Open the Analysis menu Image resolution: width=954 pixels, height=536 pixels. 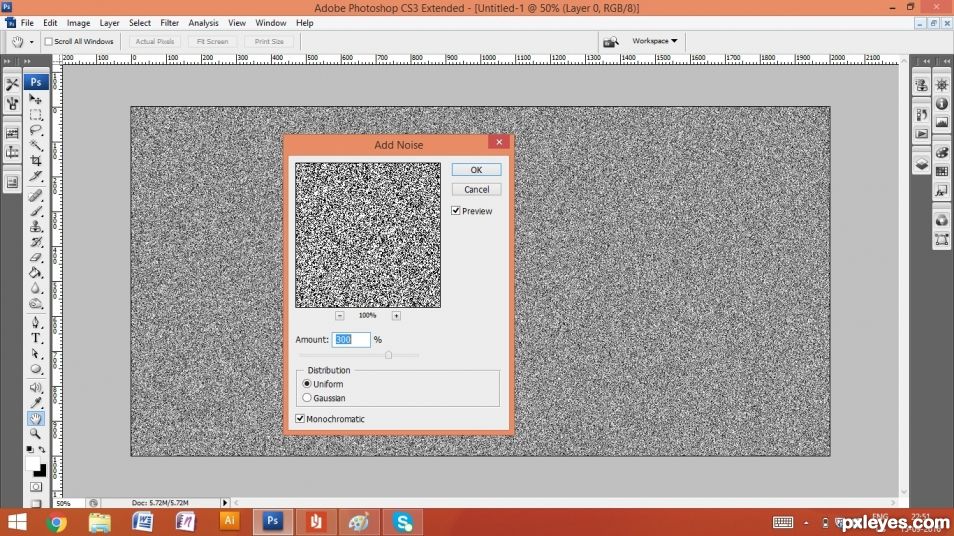click(x=203, y=23)
